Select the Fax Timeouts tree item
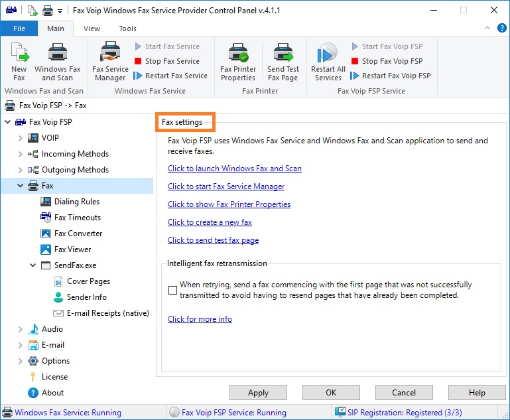This screenshot has height=420, width=510. pos(78,218)
